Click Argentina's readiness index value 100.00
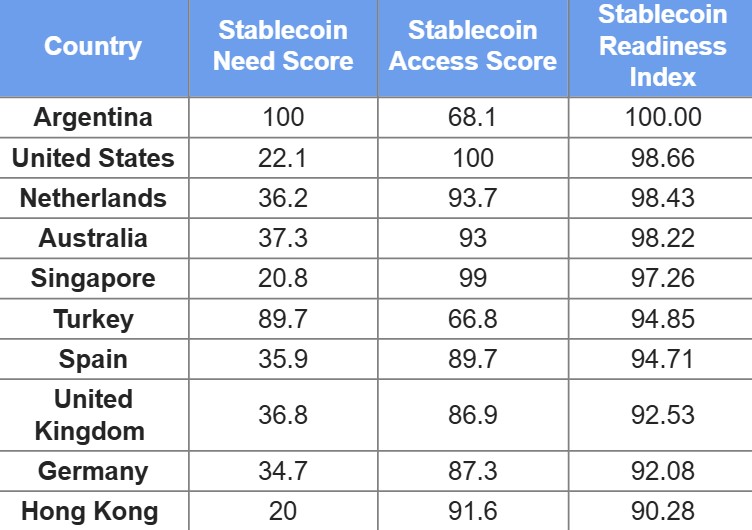The height and width of the screenshot is (530, 752). click(x=663, y=117)
